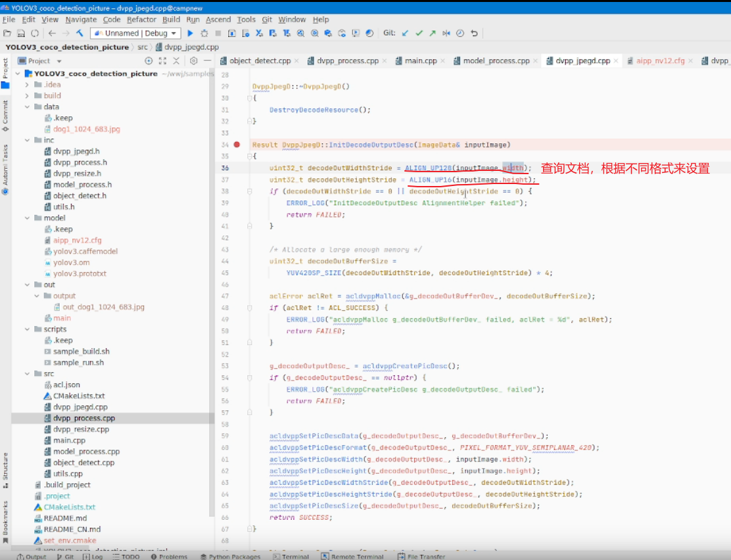The image size is (731, 560).
Task: Collapse the scripts folder
Action: coord(27,329)
